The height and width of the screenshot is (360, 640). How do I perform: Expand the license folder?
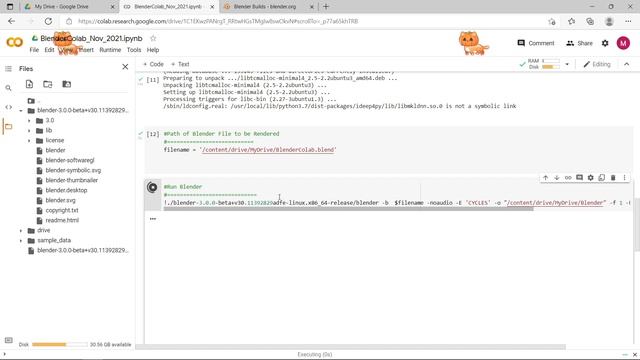pos(29,141)
